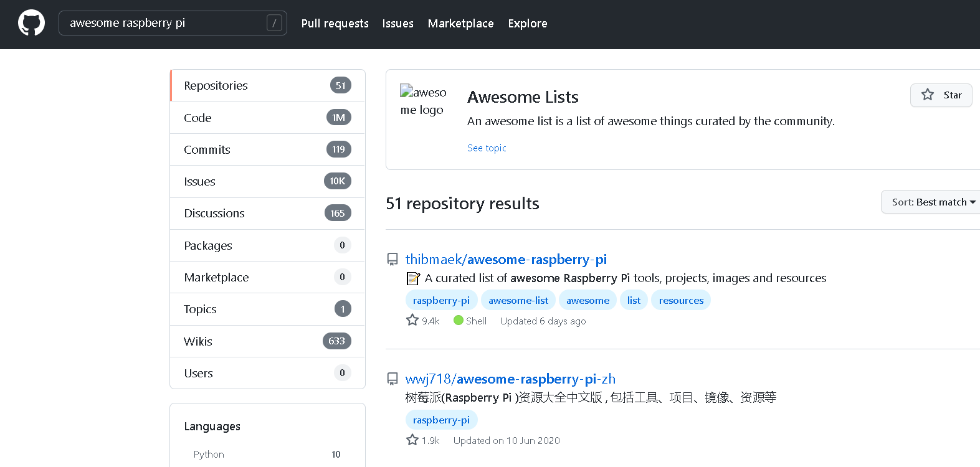Click the 1M count badge beside Code

coord(339,118)
